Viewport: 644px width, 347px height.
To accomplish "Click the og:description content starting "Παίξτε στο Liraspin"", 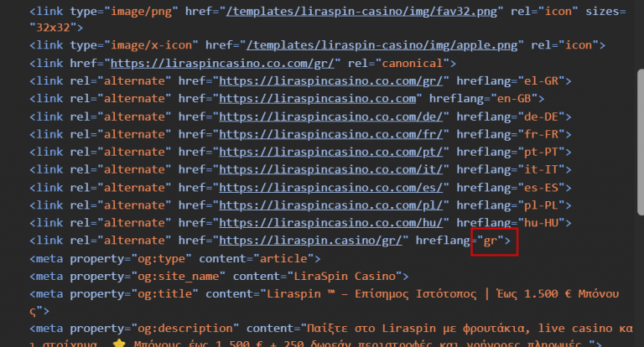I will click(x=470, y=329).
